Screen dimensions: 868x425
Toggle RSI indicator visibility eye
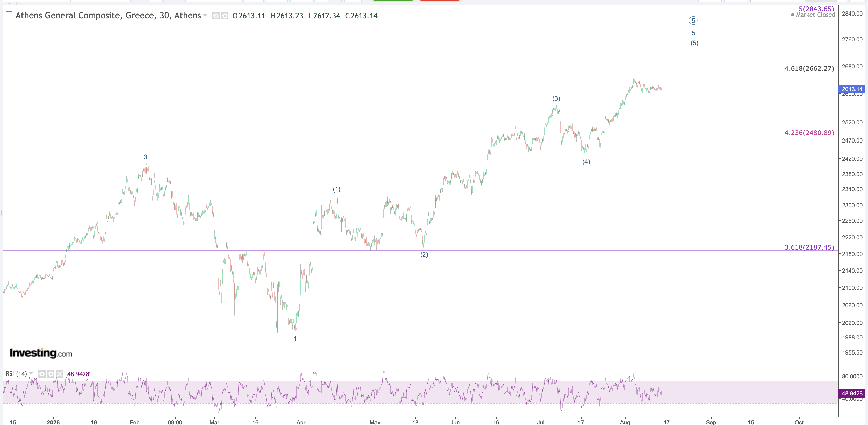(x=42, y=374)
